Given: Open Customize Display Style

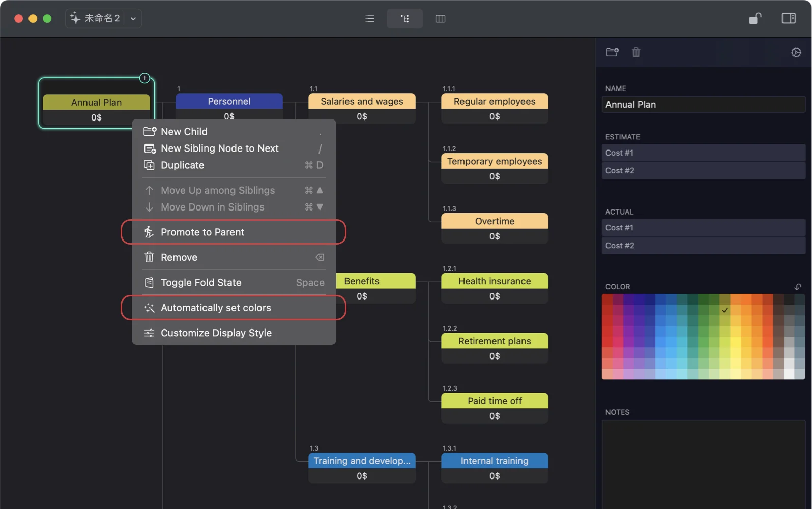Looking at the screenshot, I should coord(216,333).
